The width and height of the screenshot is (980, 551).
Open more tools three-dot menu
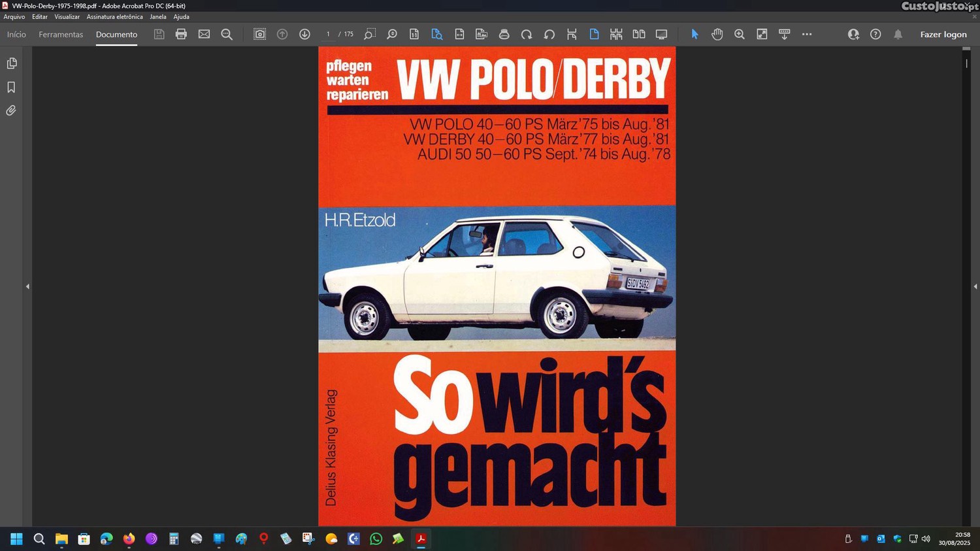coord(807,34)
